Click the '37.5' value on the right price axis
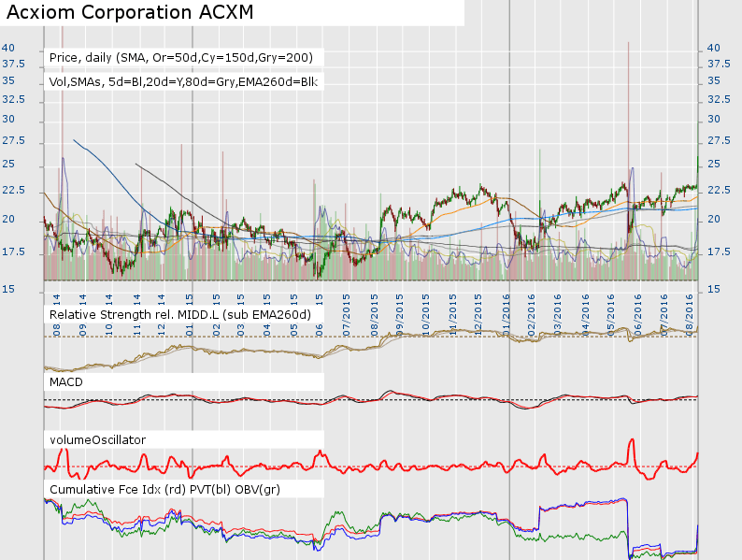Viewport: 742px width, 560px height. tap(719, 64)
